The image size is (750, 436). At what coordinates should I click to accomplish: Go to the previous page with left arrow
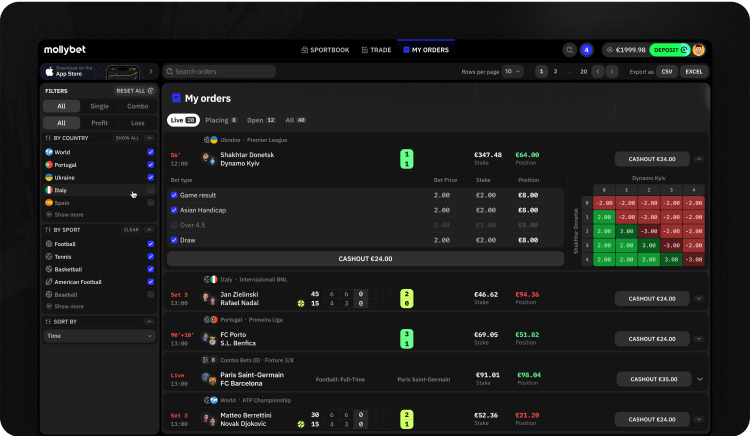(x=598, y=72)
